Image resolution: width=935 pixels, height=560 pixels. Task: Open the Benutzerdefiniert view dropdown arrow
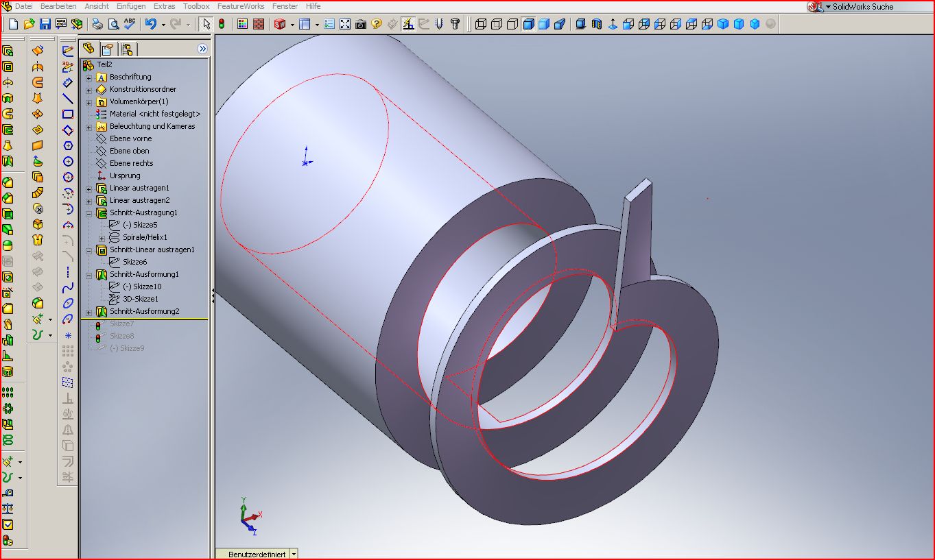(x=294, y=554)
